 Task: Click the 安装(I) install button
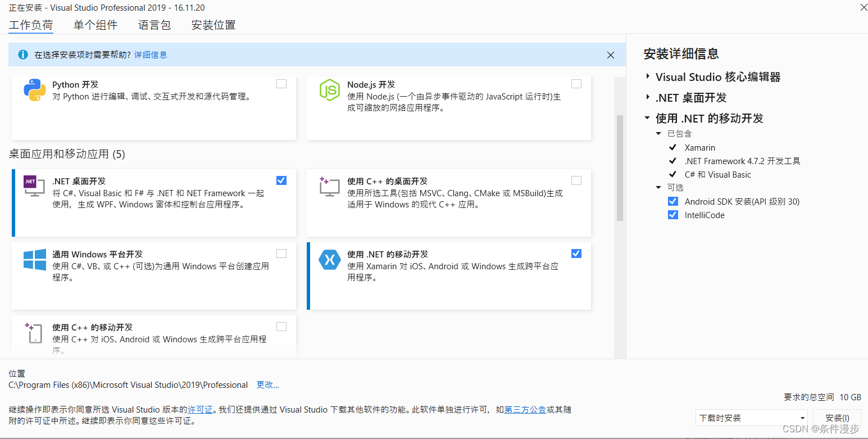[837, 418]
